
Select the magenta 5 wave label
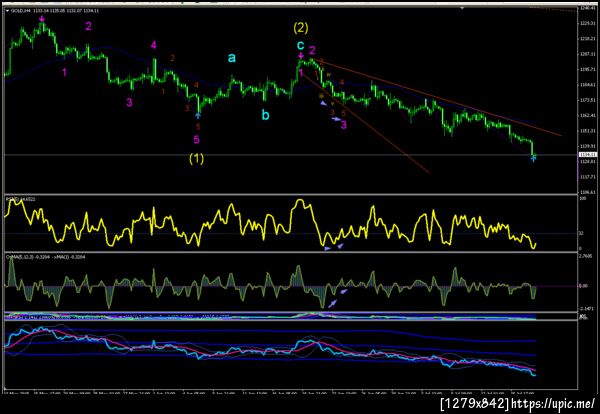pos(196,139)
